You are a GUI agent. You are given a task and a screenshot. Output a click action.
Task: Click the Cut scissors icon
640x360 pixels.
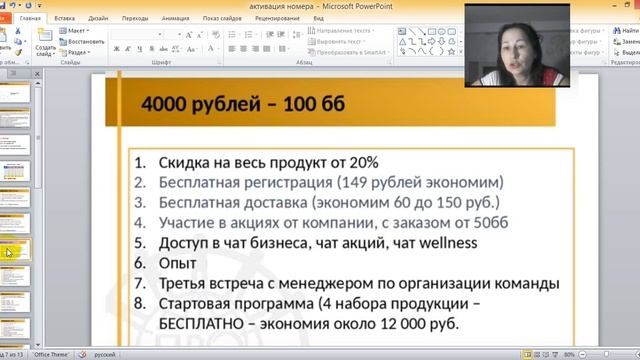pos(18,31)
